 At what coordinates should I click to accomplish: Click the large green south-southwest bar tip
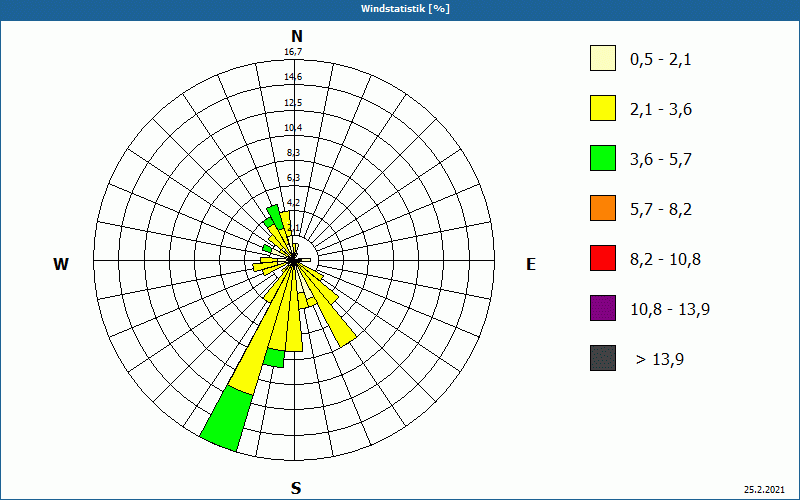pos(226,419)
